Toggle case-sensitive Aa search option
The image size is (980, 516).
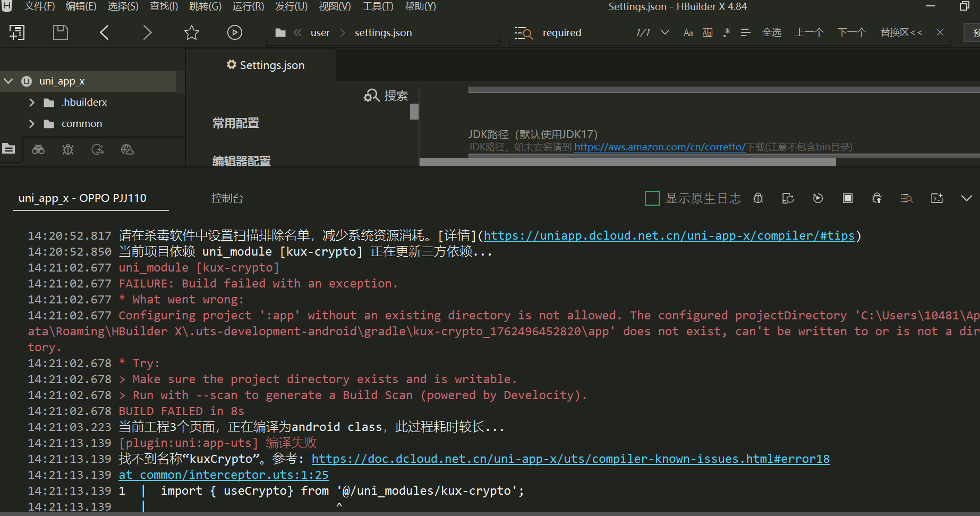[688, 32]
